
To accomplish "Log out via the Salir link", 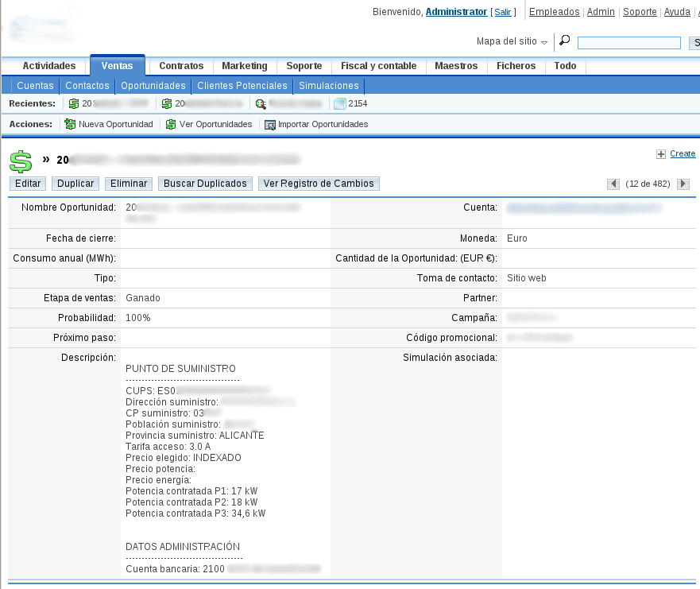I will click(x=503, y=11).
